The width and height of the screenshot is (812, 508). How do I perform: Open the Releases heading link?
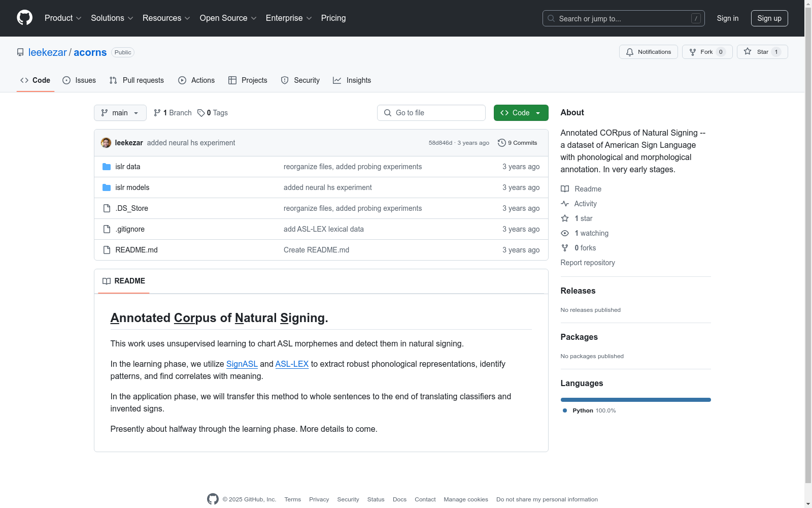578,291
